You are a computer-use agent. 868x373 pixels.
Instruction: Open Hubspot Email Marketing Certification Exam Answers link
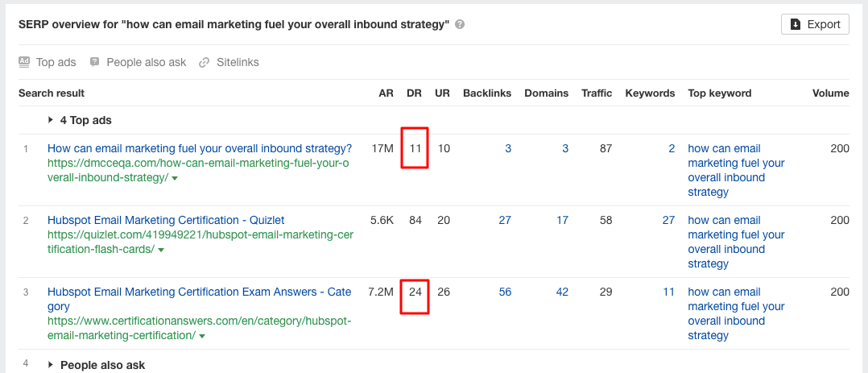click(199, 292)
